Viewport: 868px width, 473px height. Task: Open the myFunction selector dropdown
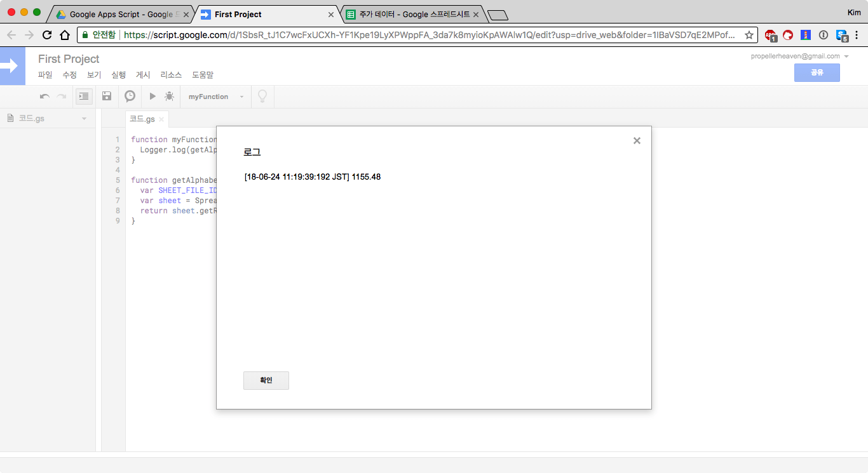coord(216,97)
